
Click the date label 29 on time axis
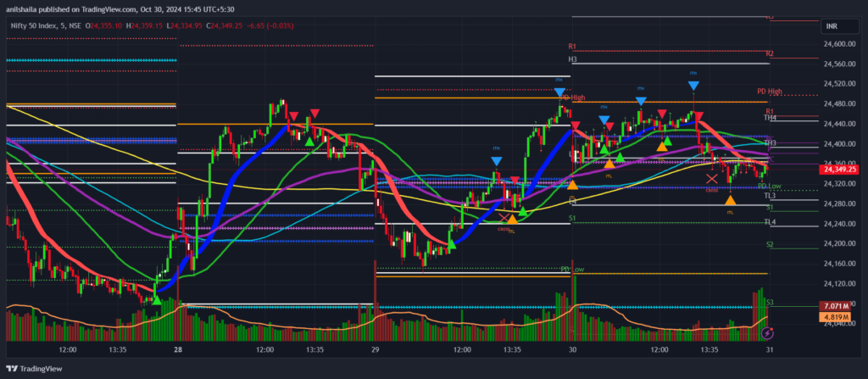click(375, 349)
